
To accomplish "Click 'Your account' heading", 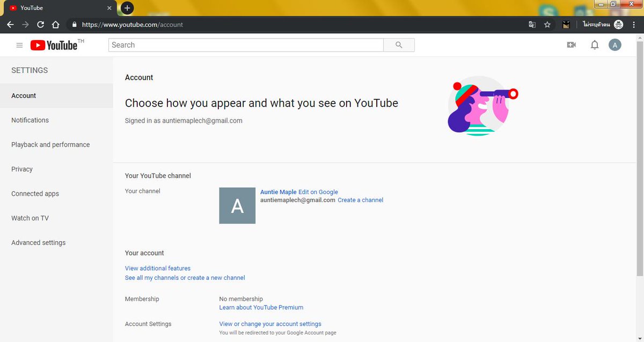I will (144, 253).
